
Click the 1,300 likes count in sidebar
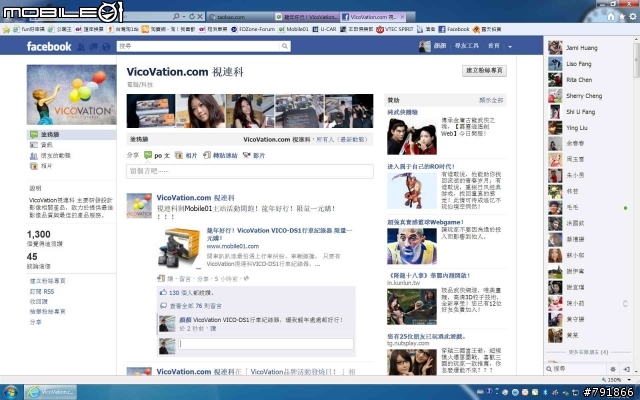(39, 234)
